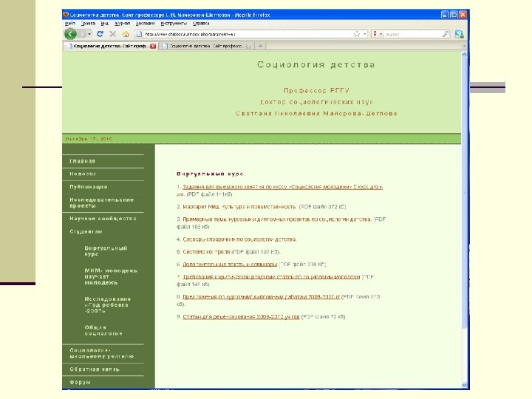Click the Социология детства site title
This screenshot has height=399, width=532.
coord(316,64)
